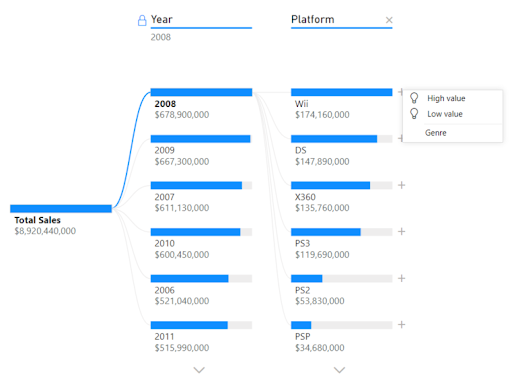The width and height of the screenshot is (512, 385).
Task: Expand the PSP node with plus
Action: [401, 324]
